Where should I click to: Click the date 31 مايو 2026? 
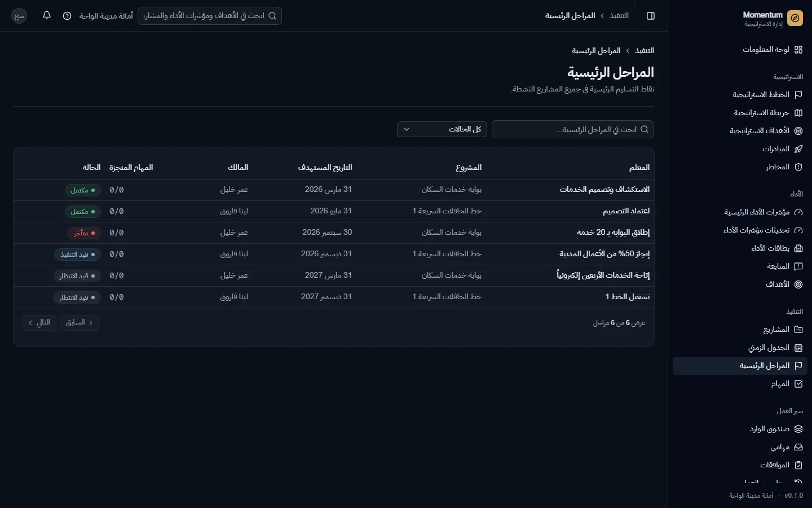[x=331, y=211]
